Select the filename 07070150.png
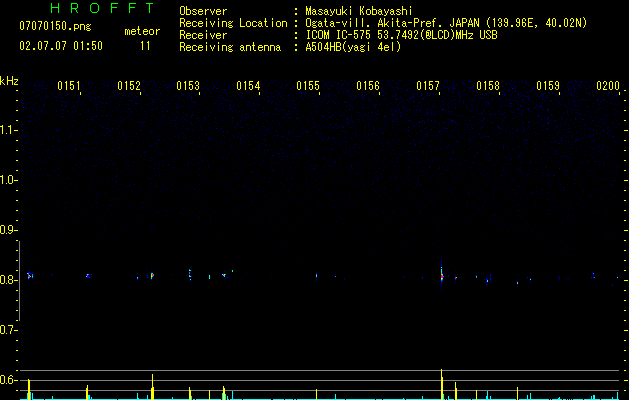The image size is (629, 400). click(55, 27)
